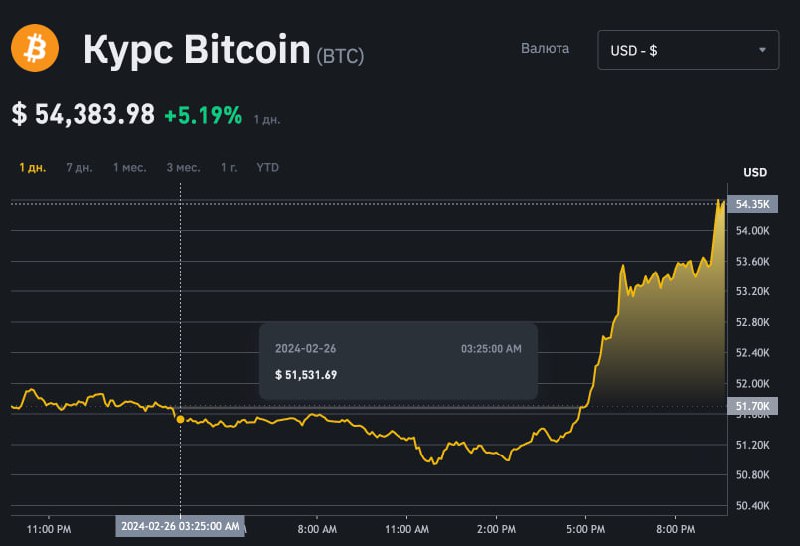Click the 2024-02-26 03:25:00 AM time label
Screen dimensions: 800x546
(180, 526)
